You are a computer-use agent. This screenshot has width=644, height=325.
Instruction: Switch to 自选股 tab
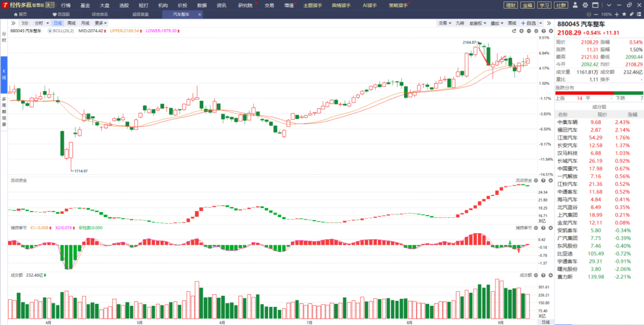click(x=61, y=14)
